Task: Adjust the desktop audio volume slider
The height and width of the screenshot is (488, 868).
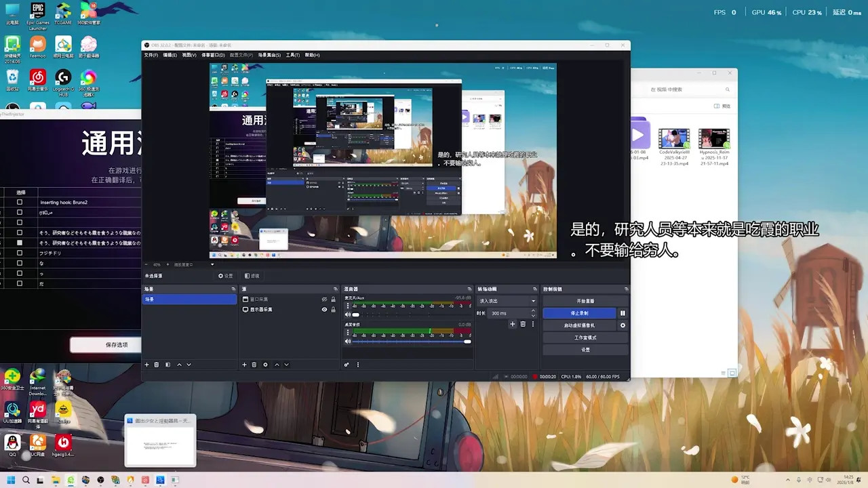Action: (x=411, y=341)
